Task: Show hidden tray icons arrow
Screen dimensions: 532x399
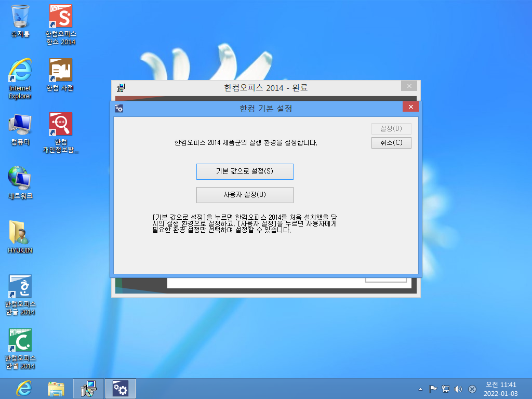Action: pyautogui.click(x=421, y=389)
